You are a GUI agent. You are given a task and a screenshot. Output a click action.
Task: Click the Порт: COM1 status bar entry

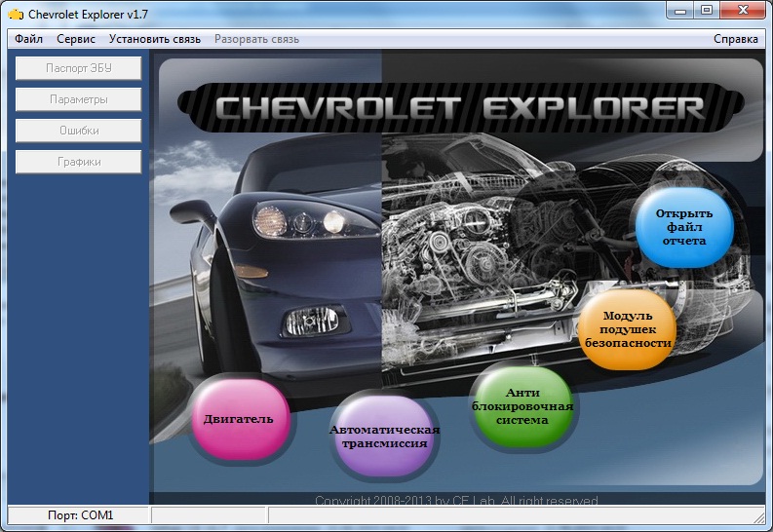[79, 515]
